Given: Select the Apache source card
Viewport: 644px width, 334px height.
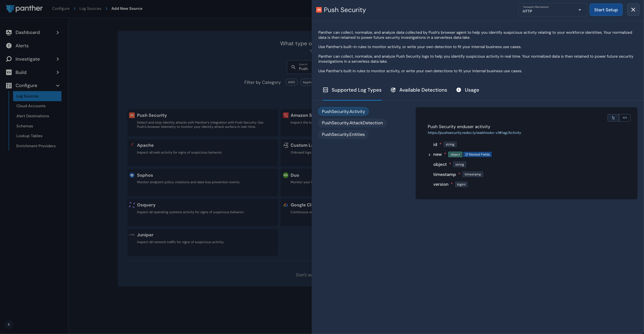Looking at the screenshot, I should pos(202,153).
